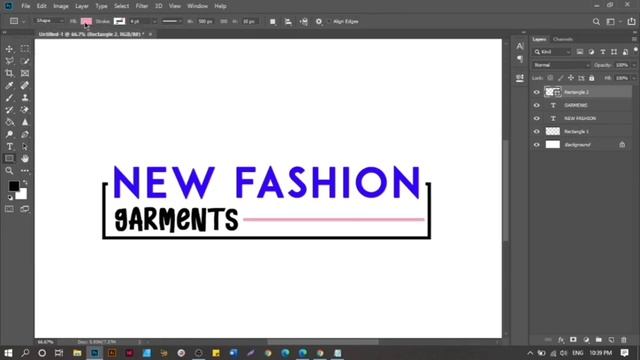The image size is (640, 360).
Task: Select the Dodge tool
Action: point(9,134)
